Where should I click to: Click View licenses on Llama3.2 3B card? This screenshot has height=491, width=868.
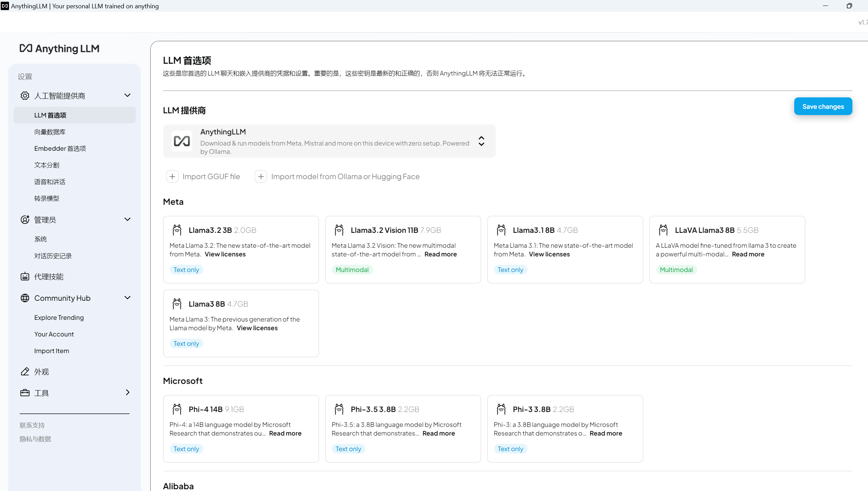coord(225,254)
